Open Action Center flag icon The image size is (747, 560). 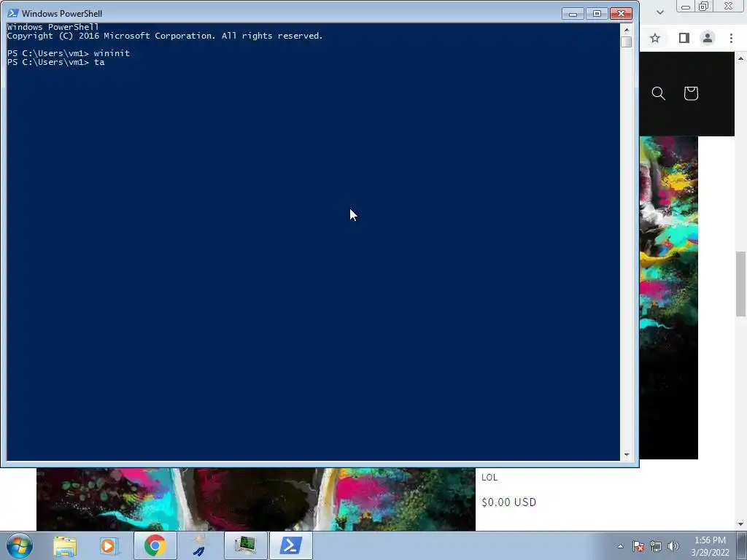click(638, 546)
